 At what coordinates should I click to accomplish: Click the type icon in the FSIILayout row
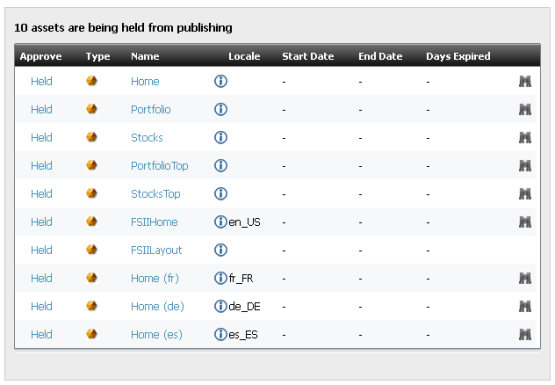[x=92, y=249]
